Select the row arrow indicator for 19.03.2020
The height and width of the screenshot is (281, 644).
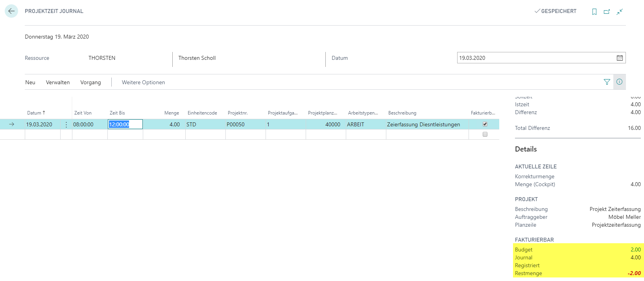click(12, 124)
